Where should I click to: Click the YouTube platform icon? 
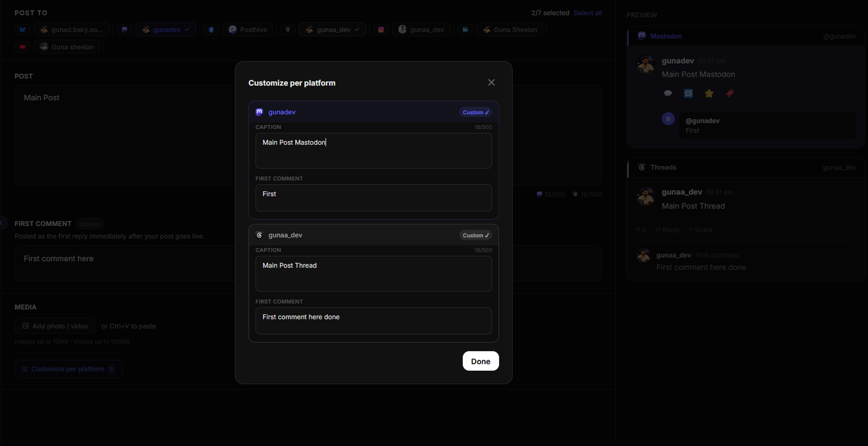(x=22, y=47)
